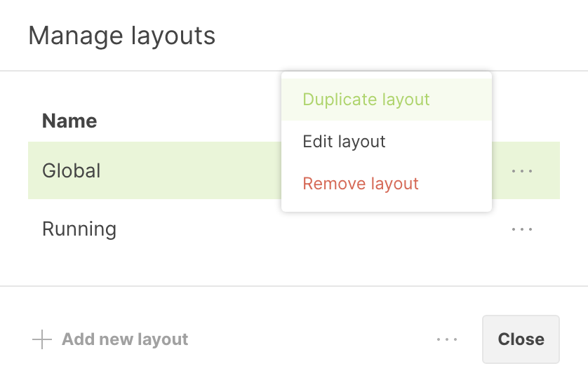Expand row actions for the Running layout
This screenshot has width=588, height=392.
click(x=522, y=229)
